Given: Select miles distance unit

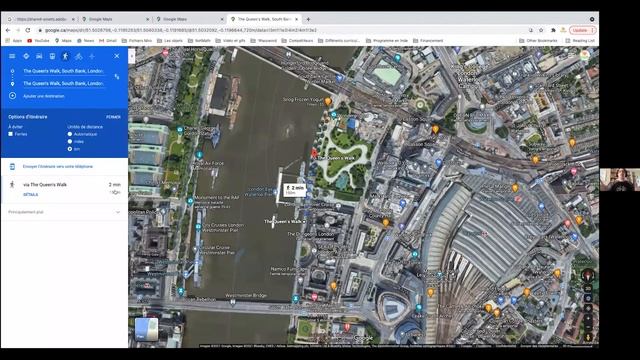Looking at the screenshot, I should tap(70, 142).
